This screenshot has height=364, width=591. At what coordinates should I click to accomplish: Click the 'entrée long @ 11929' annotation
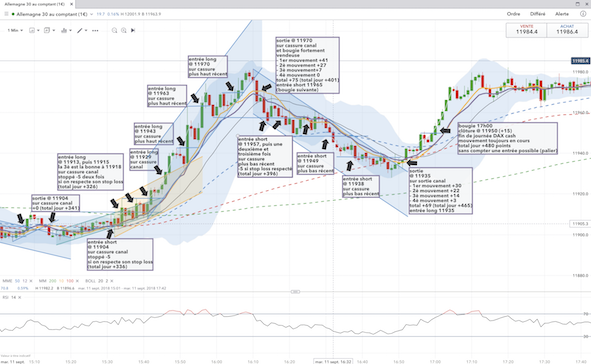pyautogui.click(x=144, y=159)
